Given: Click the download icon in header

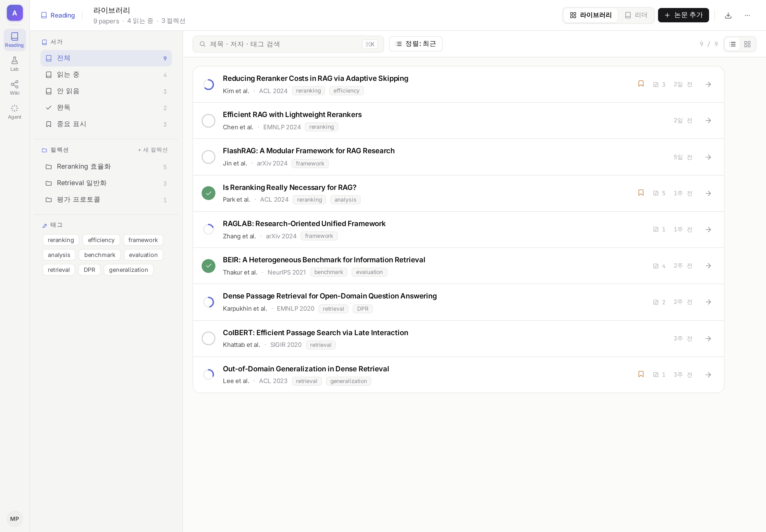Looking at the screenshot, I should 728,15.
